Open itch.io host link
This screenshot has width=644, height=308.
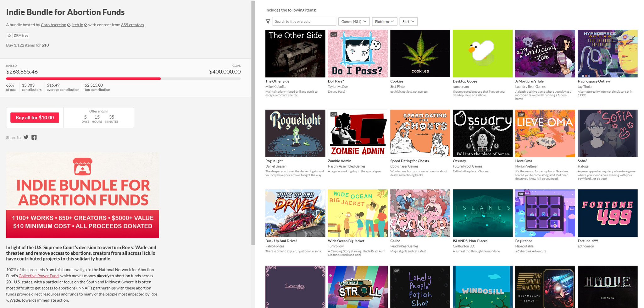[78, 25]
